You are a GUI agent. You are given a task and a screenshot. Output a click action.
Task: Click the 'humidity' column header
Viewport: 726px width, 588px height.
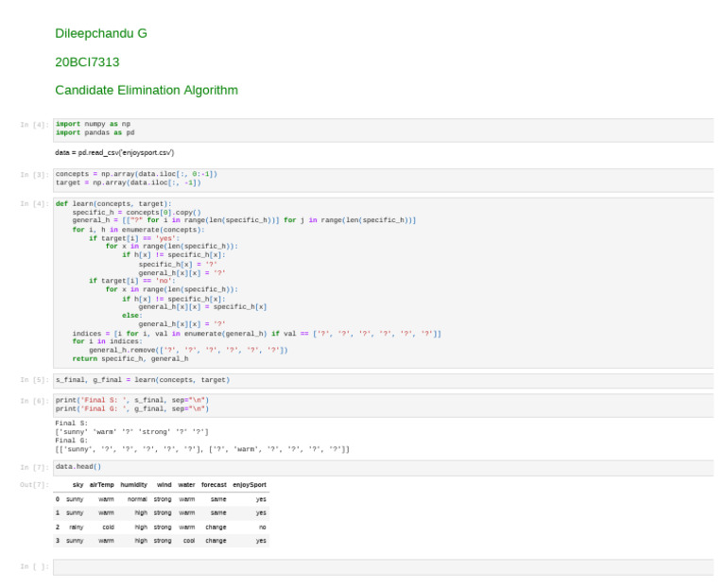click(133, 485)
